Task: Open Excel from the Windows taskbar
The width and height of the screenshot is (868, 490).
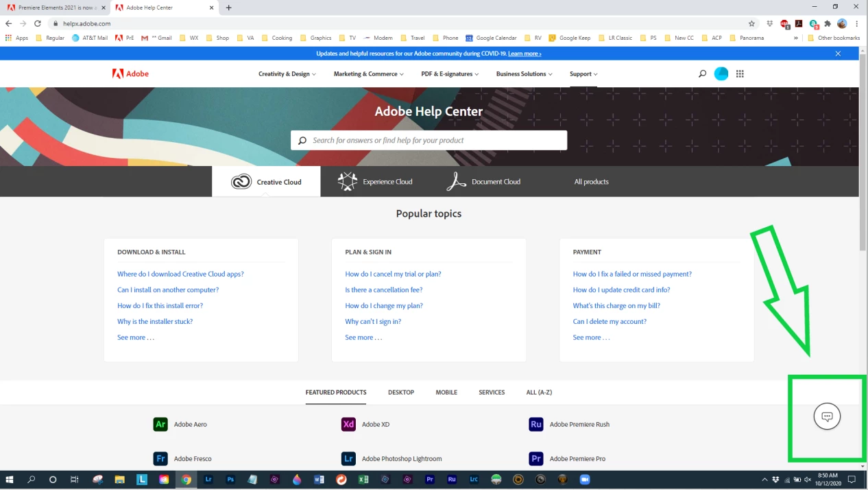Action: point(363,480)
